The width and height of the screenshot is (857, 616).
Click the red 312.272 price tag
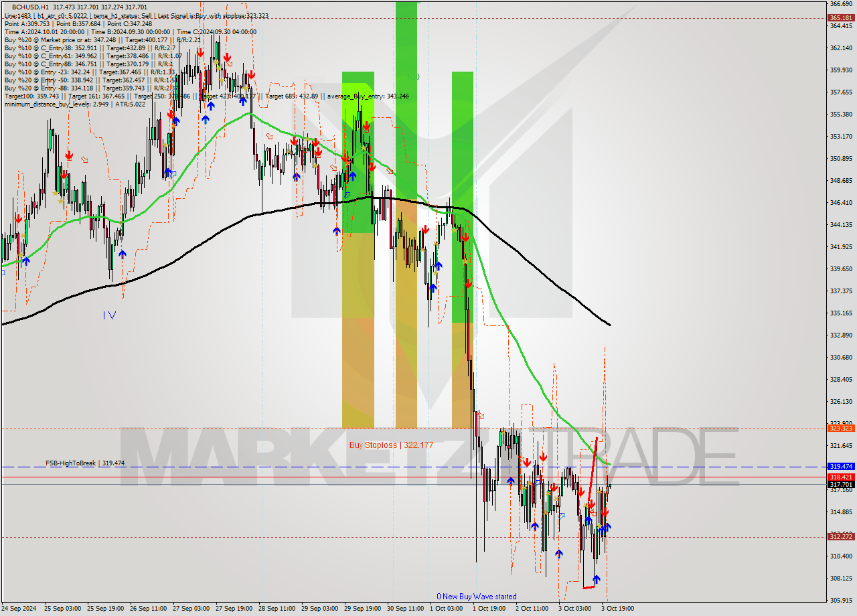840,536
